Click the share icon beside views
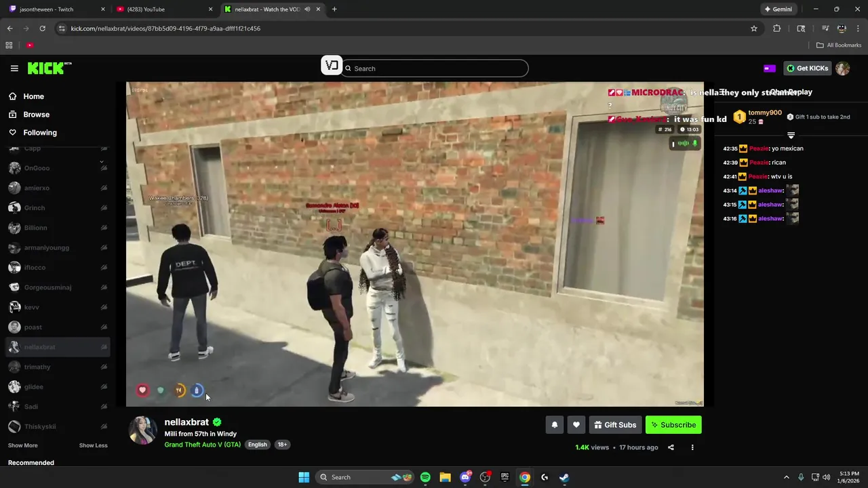Viewport: 868px width, 488px height. pos(671,447)
